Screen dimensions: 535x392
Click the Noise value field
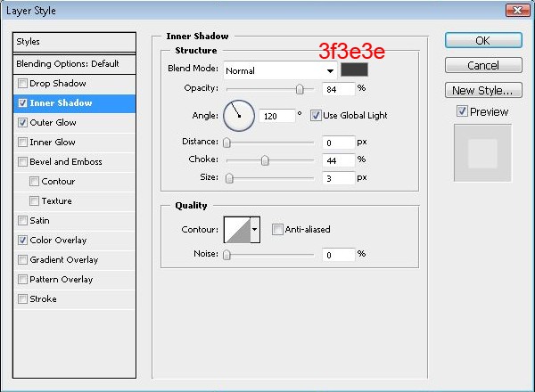point(339,255)
